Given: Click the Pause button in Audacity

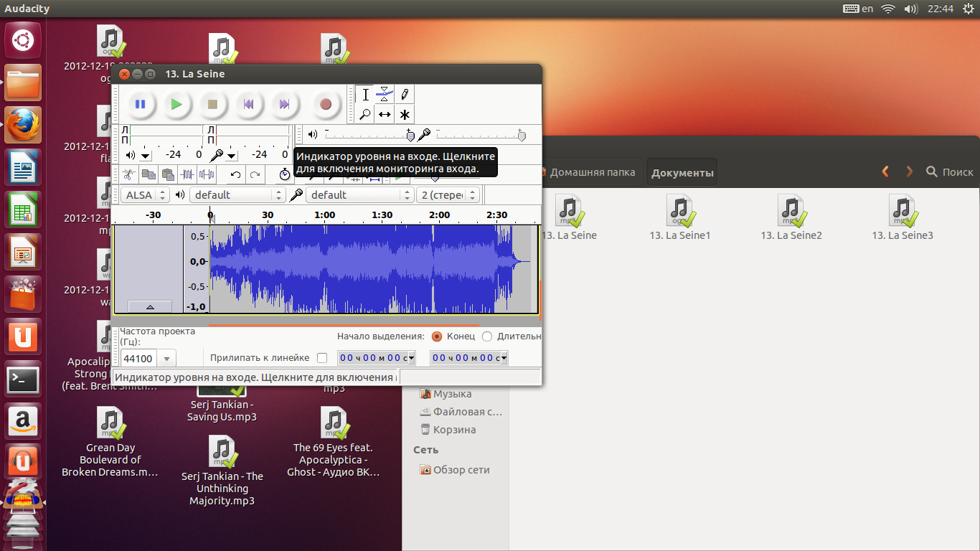Looking at the screenshot, I should (141, 105).
